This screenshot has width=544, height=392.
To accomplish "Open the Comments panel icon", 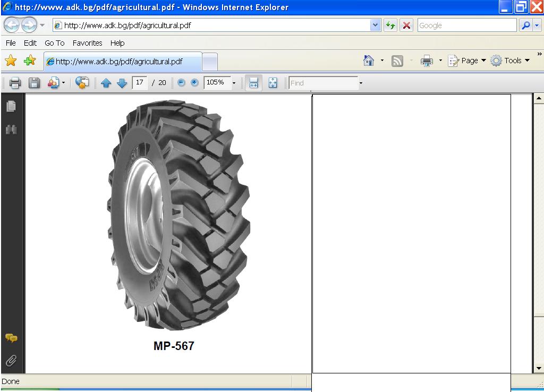I will tap(11, 338).
